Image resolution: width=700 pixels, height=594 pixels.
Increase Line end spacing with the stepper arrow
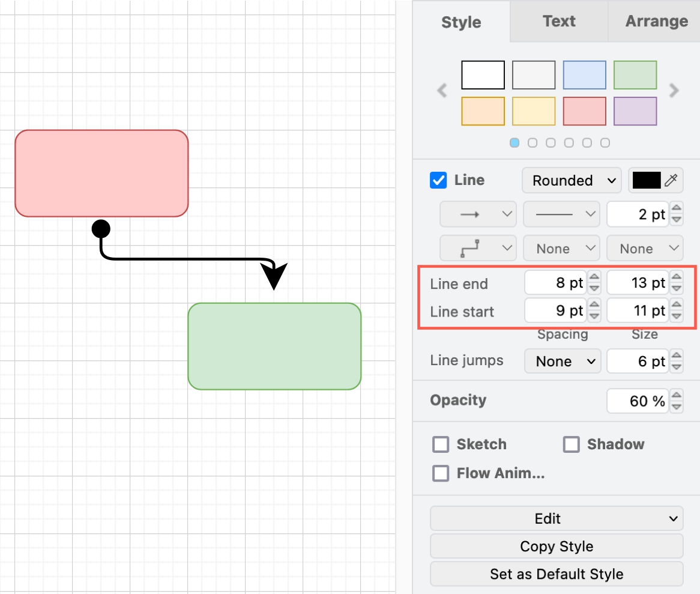[594, 279]
